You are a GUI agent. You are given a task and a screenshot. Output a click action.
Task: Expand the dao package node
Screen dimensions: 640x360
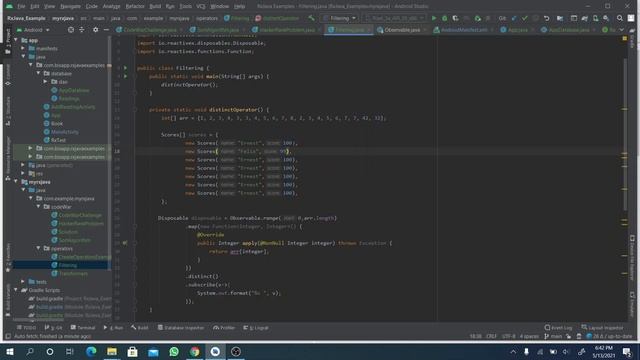tap(45, 82)
